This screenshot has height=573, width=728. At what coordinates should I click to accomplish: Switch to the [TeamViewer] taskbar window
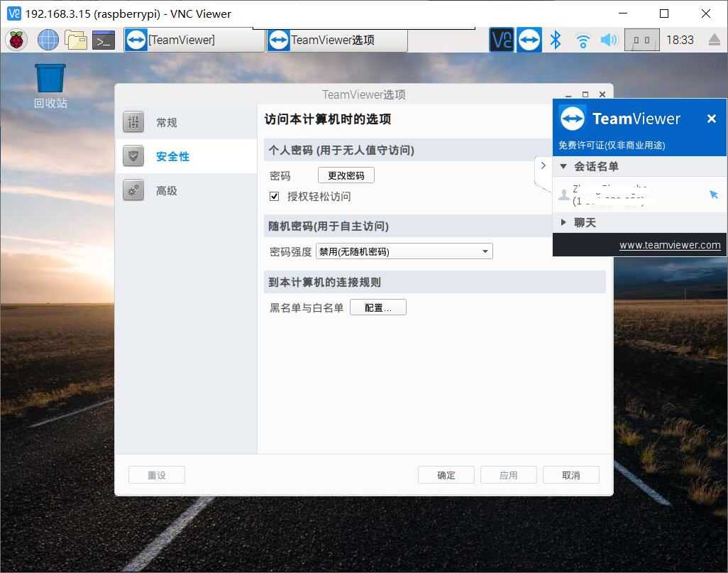click(194, 40)
